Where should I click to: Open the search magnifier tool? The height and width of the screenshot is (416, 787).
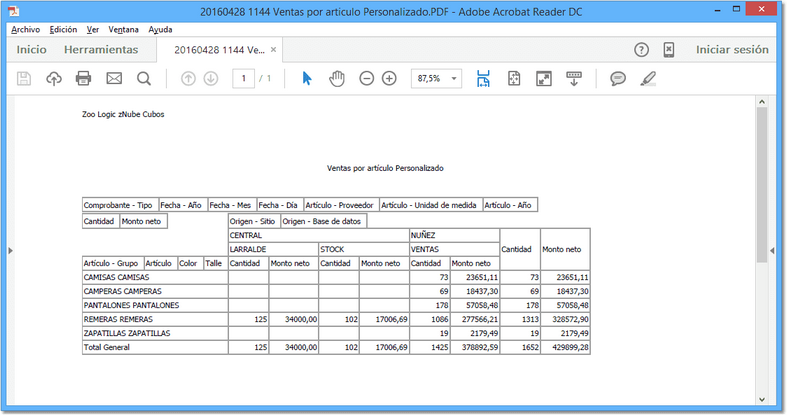(144, 79)
